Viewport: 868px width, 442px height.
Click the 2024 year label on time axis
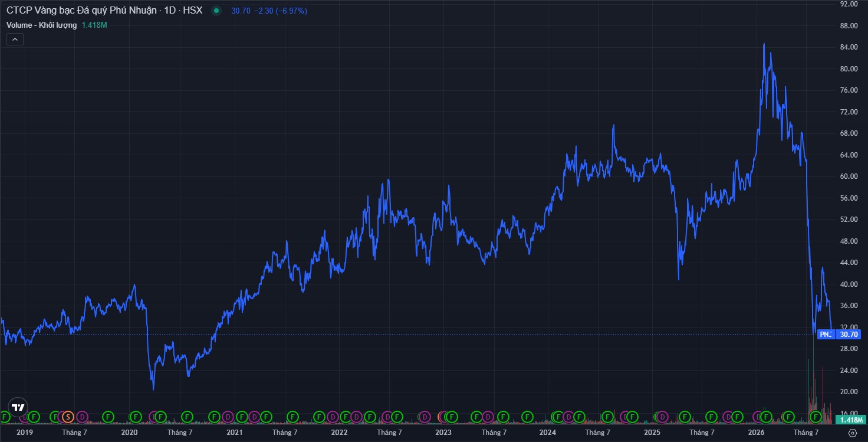coord(547,433)
